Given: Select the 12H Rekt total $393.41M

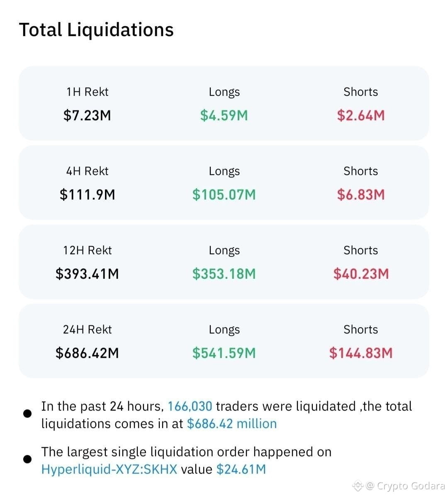Looking at the screenshot, I should (x=88, y=274).
